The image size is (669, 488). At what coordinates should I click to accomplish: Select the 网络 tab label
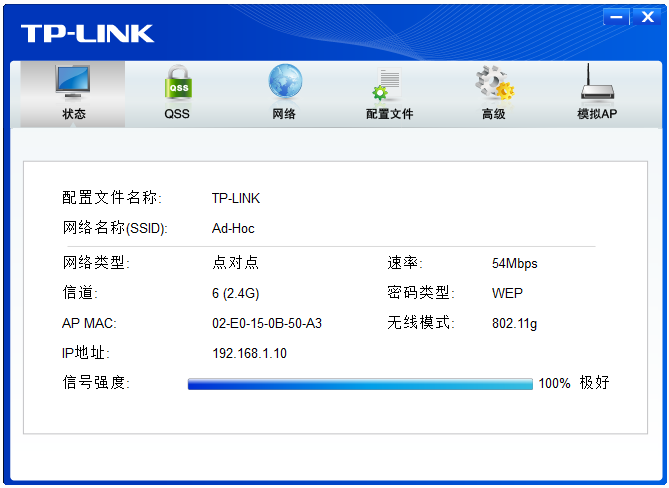click(284, 114)
